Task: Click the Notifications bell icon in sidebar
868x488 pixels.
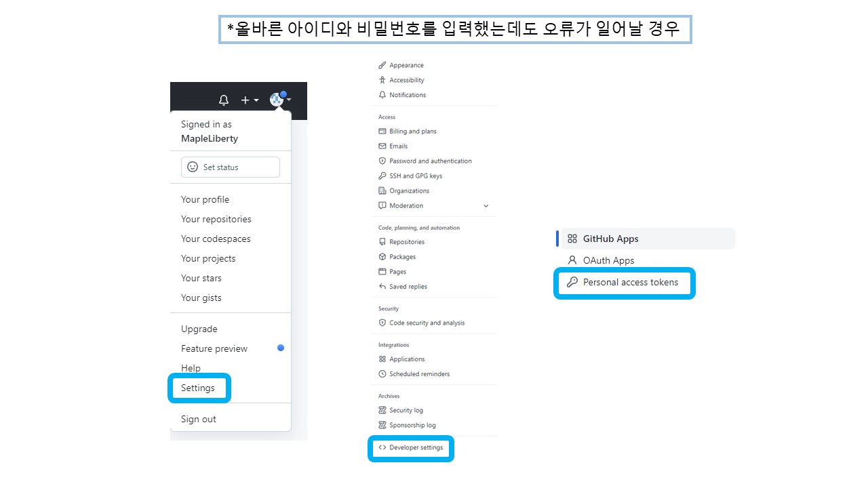Action: click(x=382, y=95)
